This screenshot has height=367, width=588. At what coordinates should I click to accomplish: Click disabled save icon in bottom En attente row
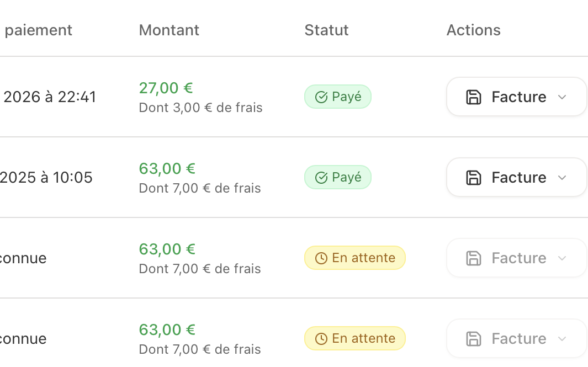click(474, 339)
